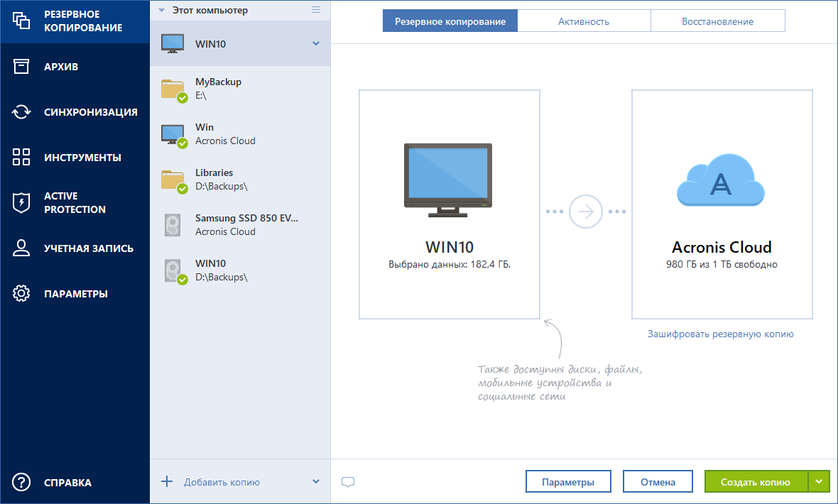
Task: Click the 'Параметры' button at bottom
Action: point(568,481)
